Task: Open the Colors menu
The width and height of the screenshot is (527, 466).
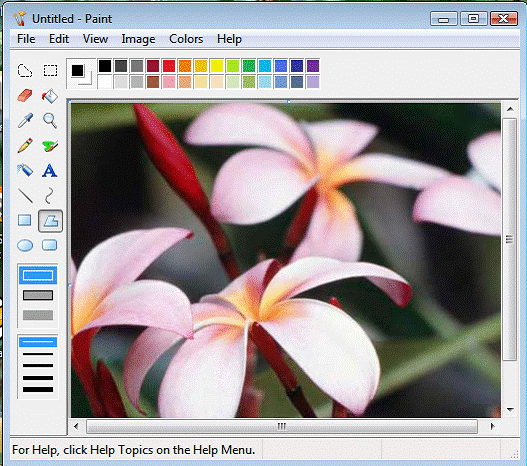Action: tap(186, 39)
